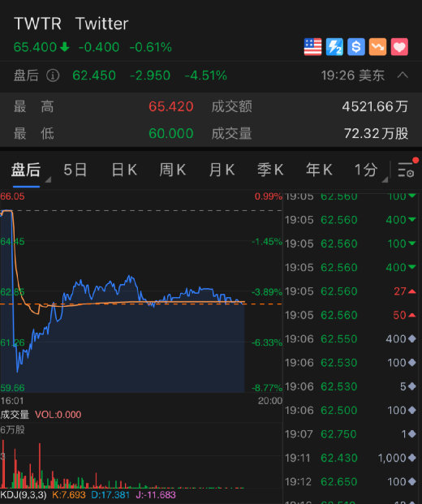This screenshot has width=422, height=504.
Task: Tap the 最高 value 65.420
Action: pyautogui.click(x=171, y=106)
